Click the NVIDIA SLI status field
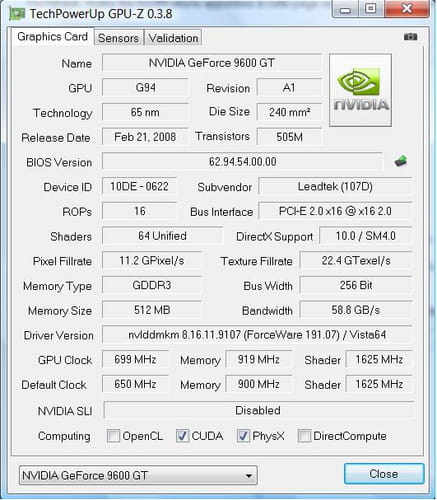 tap(258, 410)
